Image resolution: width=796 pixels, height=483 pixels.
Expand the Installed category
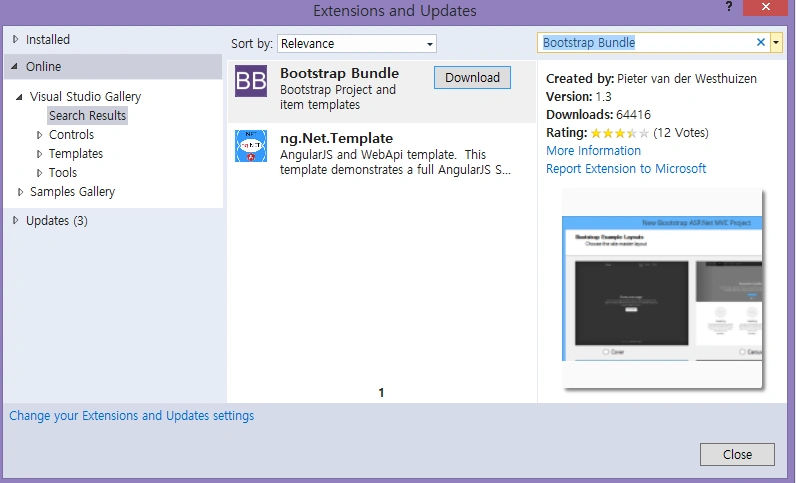click(15, 39)
